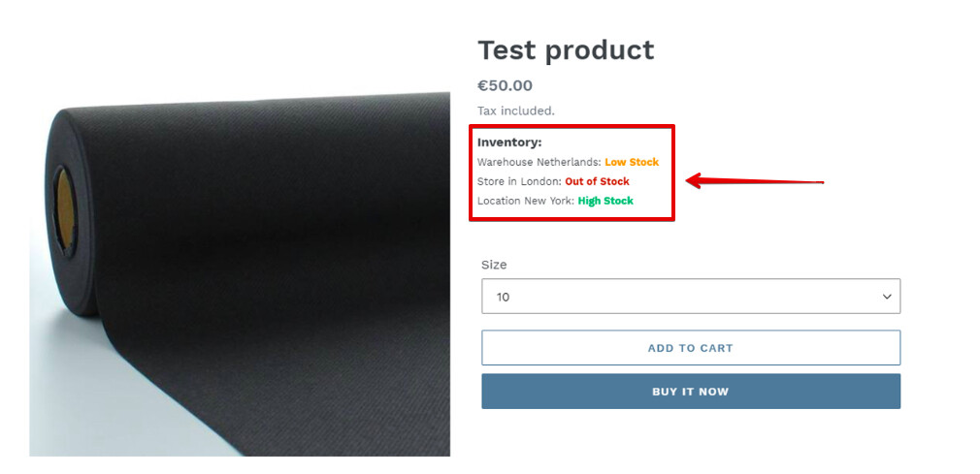Open the Size dropdown
980x474 pixels.
[x=690, y=297]
